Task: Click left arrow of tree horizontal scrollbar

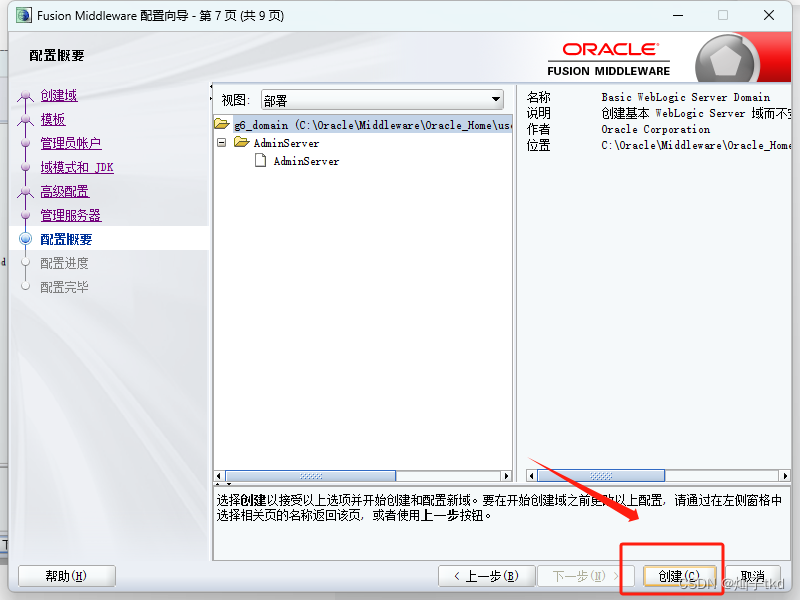Action: 219,476
